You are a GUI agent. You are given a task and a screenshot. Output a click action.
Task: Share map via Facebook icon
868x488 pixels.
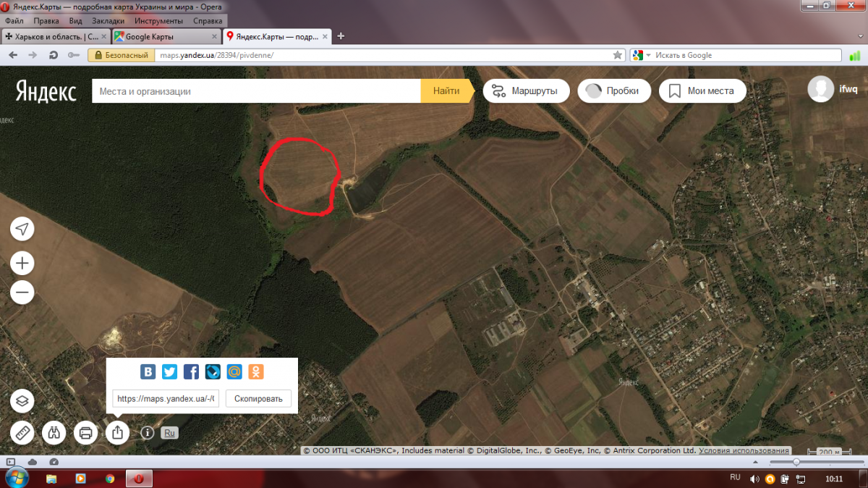(x=191, y=372)
